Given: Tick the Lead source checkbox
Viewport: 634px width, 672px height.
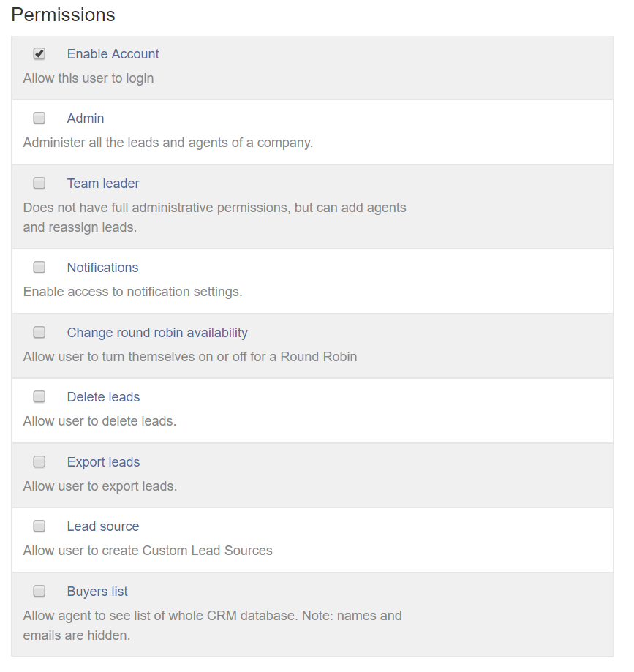Looking at the screenshot, I should pyautogui.click(x=39, y=526).
